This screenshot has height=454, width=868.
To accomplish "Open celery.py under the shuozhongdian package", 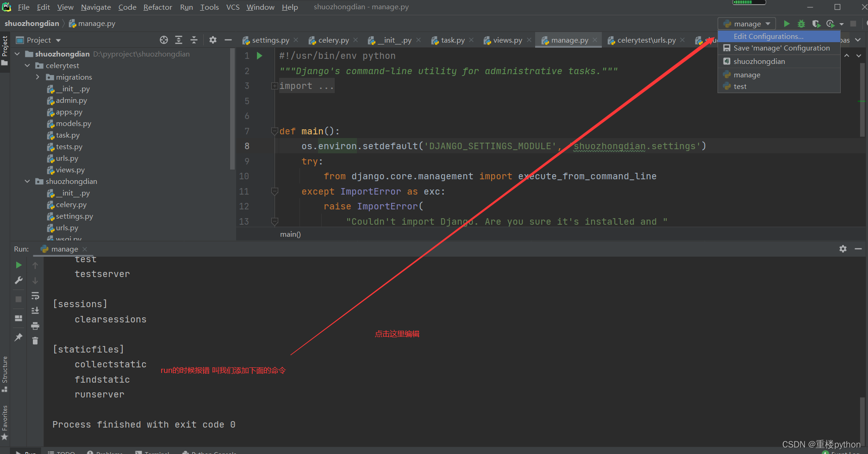I will click(x=67, y=205).
